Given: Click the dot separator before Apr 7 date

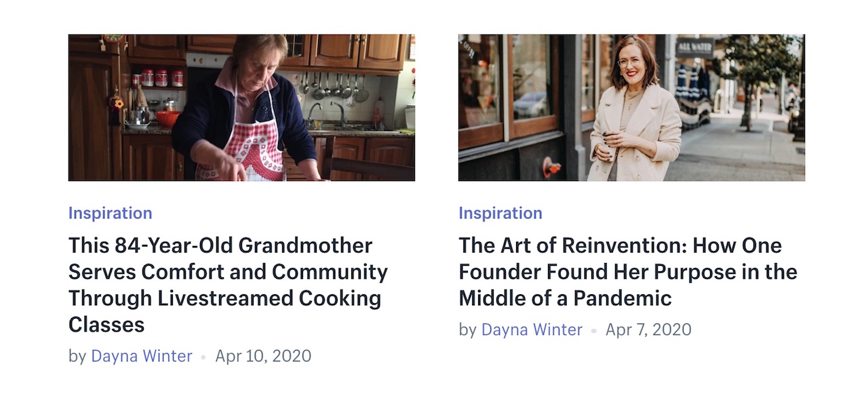Looking at the screenshot, I should pos(593,331).
